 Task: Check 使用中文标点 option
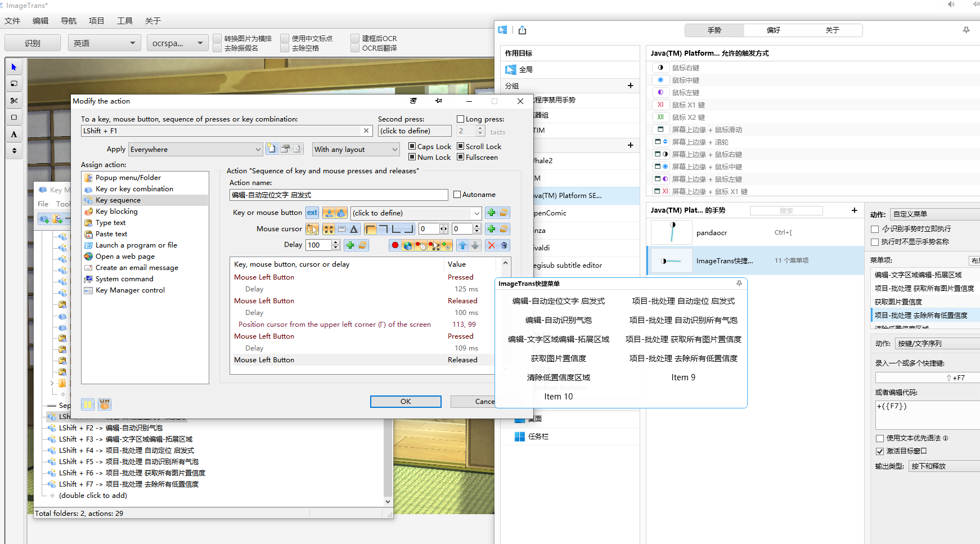pos(285,38)
